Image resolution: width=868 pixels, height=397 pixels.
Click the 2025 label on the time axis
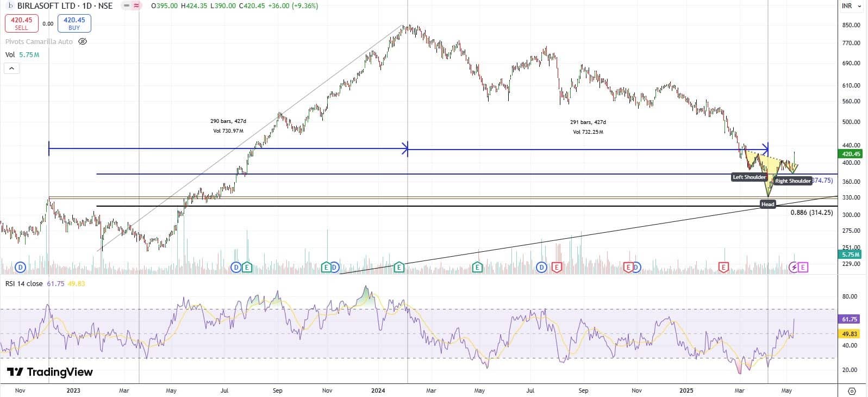(x=686, y=390)
